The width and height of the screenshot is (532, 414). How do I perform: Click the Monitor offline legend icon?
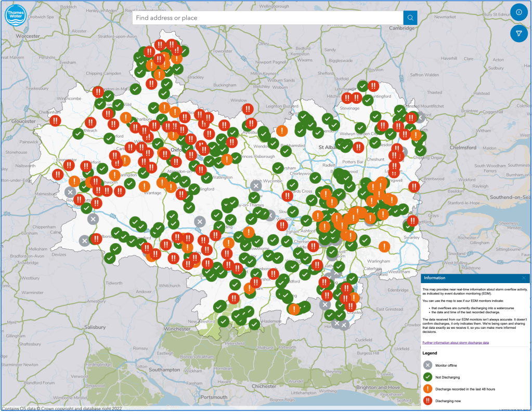click(427, 365)
